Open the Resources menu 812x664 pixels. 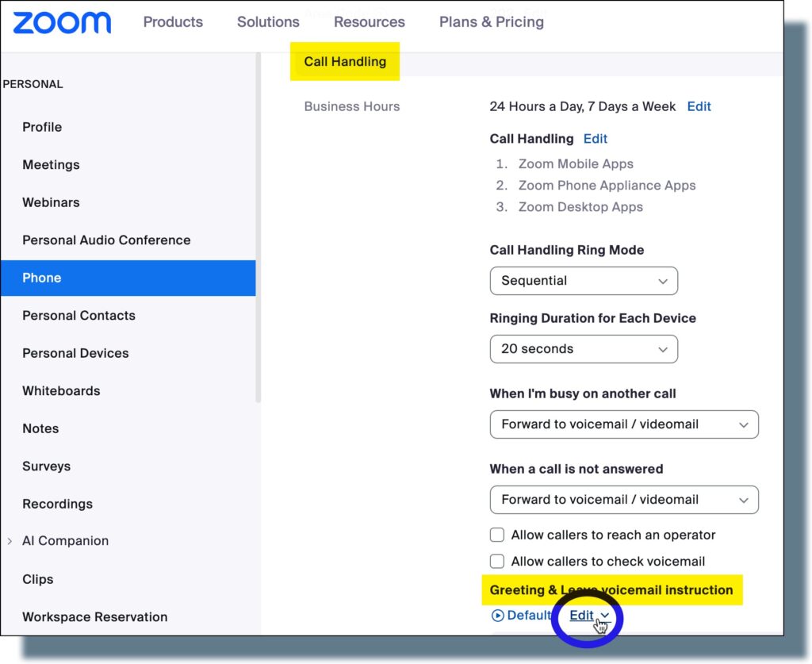[369, 22]
